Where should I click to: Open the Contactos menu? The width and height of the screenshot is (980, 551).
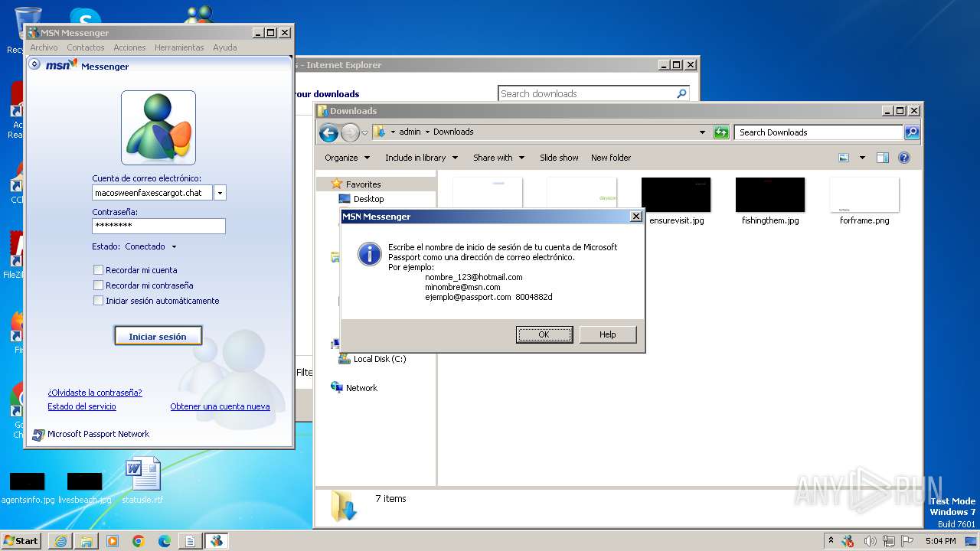tap(85, 47)
